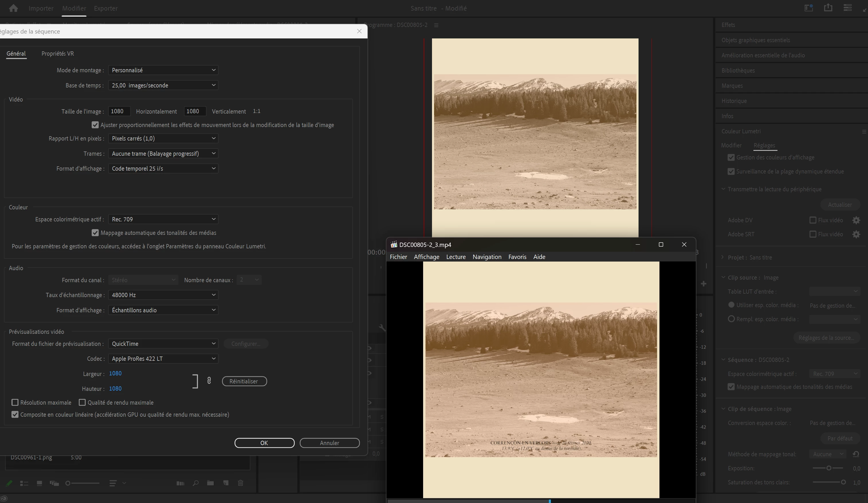Viewport: 868px width, 503px height.
Task: Click the Home icon in top bar
Action: coord(13,8)
